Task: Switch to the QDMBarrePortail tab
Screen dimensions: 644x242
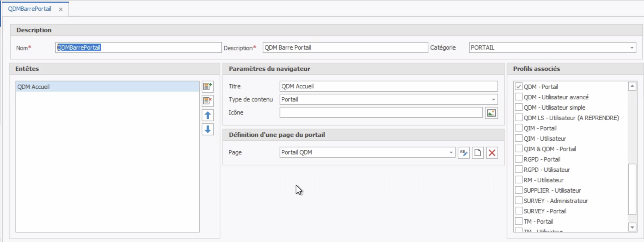Action: tap(30, 9)
